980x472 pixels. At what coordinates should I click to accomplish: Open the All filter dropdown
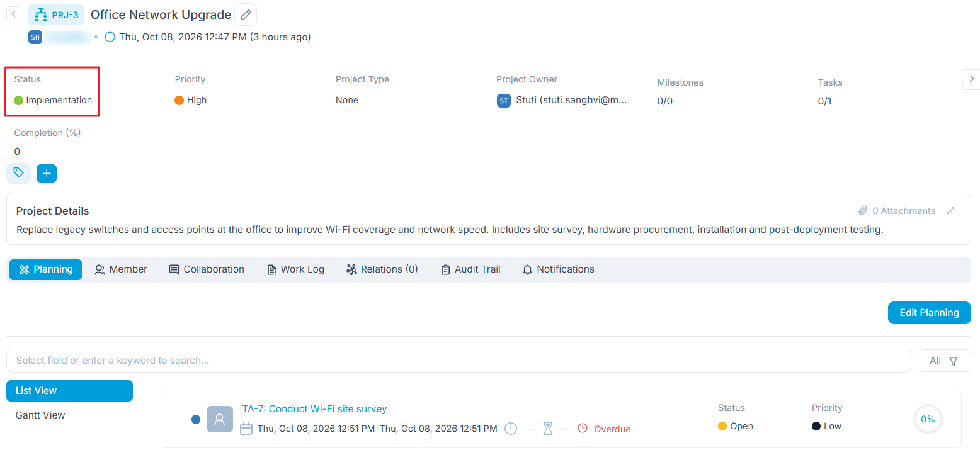tap(944, 361)
